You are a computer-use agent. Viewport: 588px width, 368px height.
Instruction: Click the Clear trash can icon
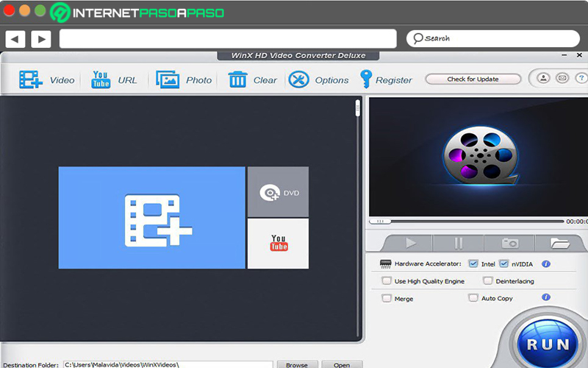(x=237, y=79)
